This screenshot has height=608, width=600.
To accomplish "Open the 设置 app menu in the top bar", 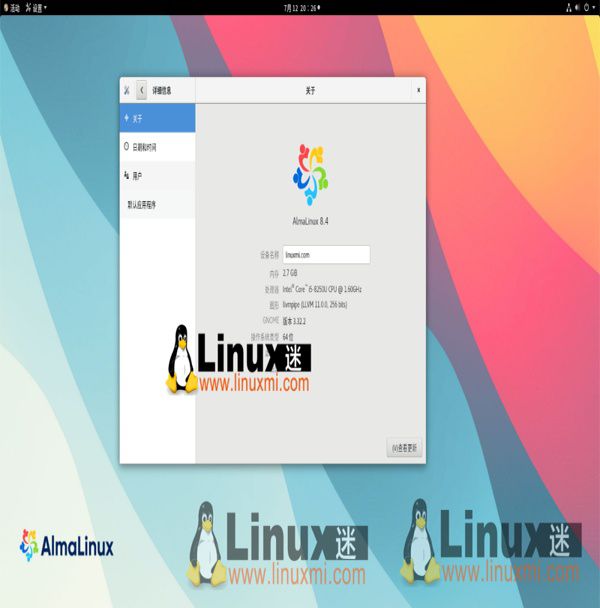I will [36, 8].
